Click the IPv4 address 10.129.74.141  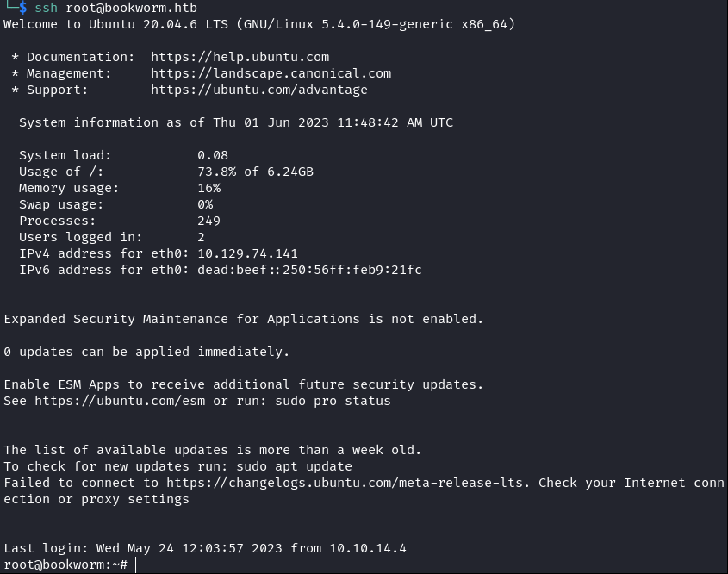click(x=247, y=253)
